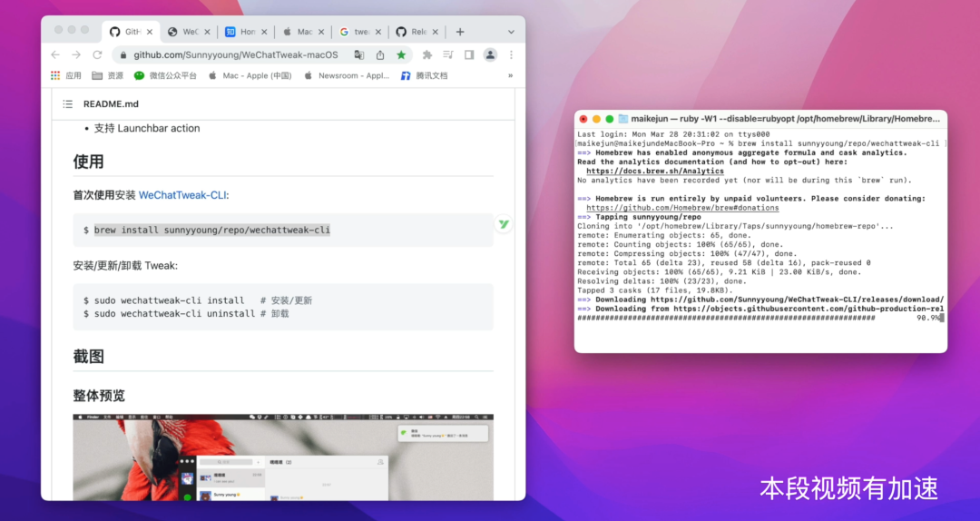Go forward in Chrome history
The height and width of the screenshot is (521, 980).
tap(76, 55)
